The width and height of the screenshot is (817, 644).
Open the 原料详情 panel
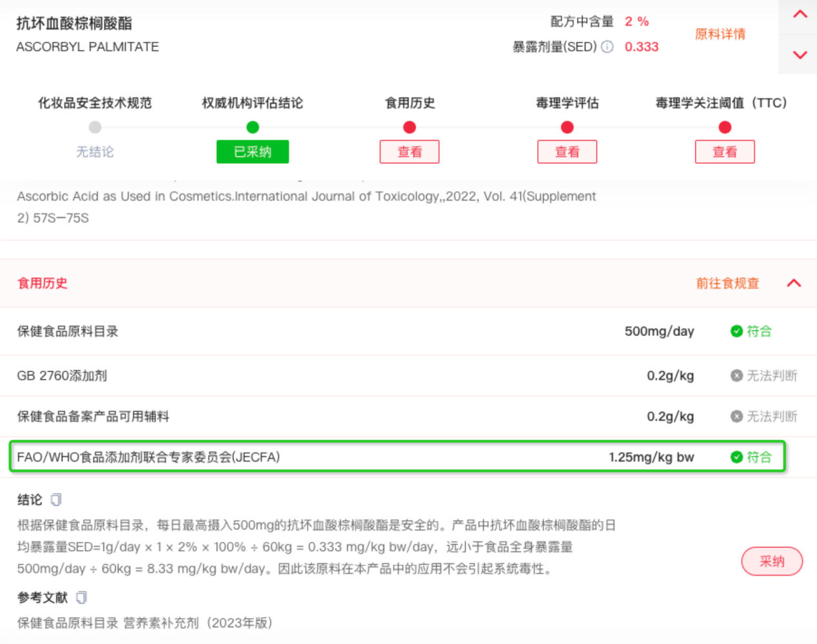[720, 35]
